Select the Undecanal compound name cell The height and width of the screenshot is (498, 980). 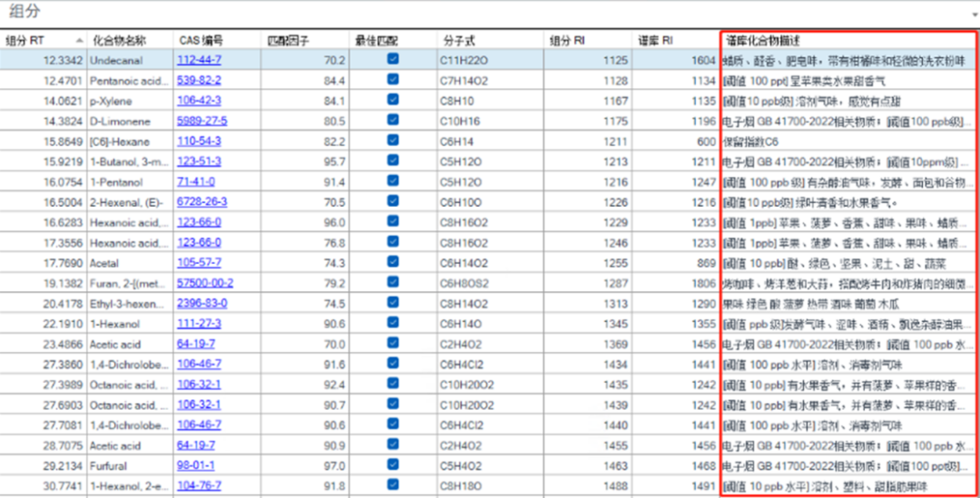click(130, 61)
